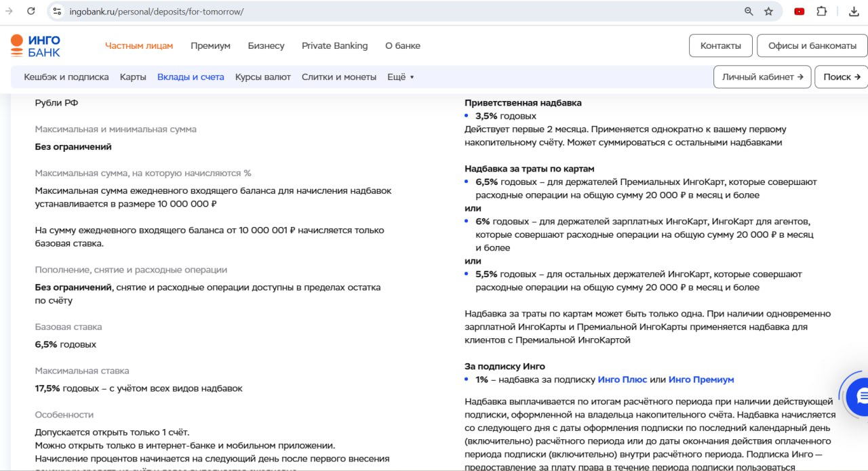This screenshot has width=868, height=471.
Task: Click the Максимальная ставка label
Action: click(x=82, y=371)
